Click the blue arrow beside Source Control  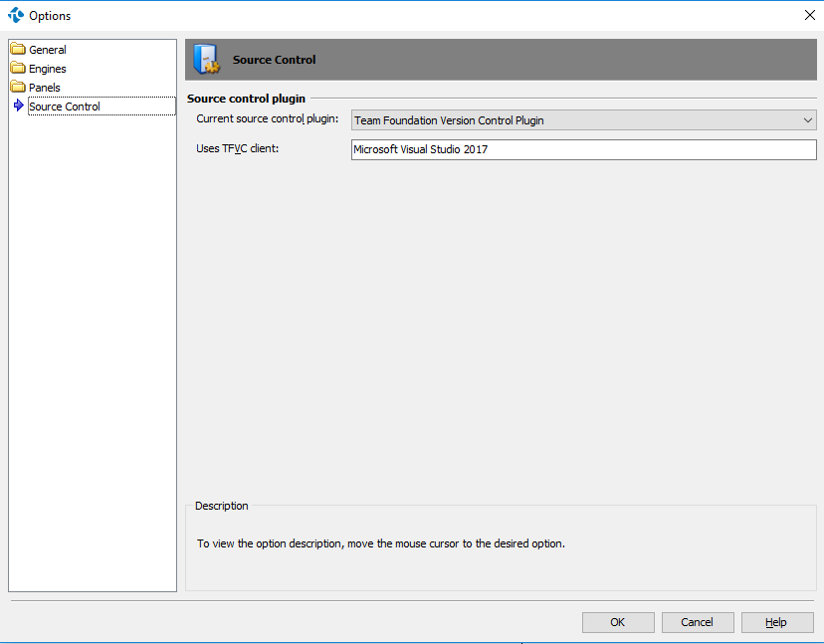click(x=18, y=106)
